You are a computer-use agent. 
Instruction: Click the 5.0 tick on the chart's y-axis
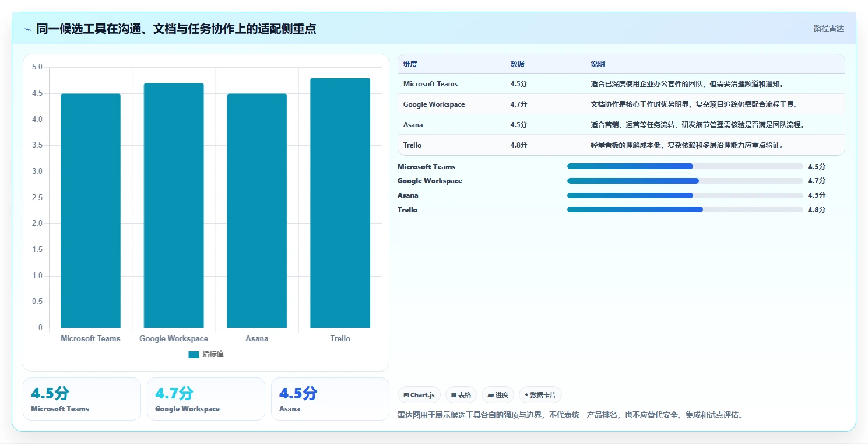37,68
